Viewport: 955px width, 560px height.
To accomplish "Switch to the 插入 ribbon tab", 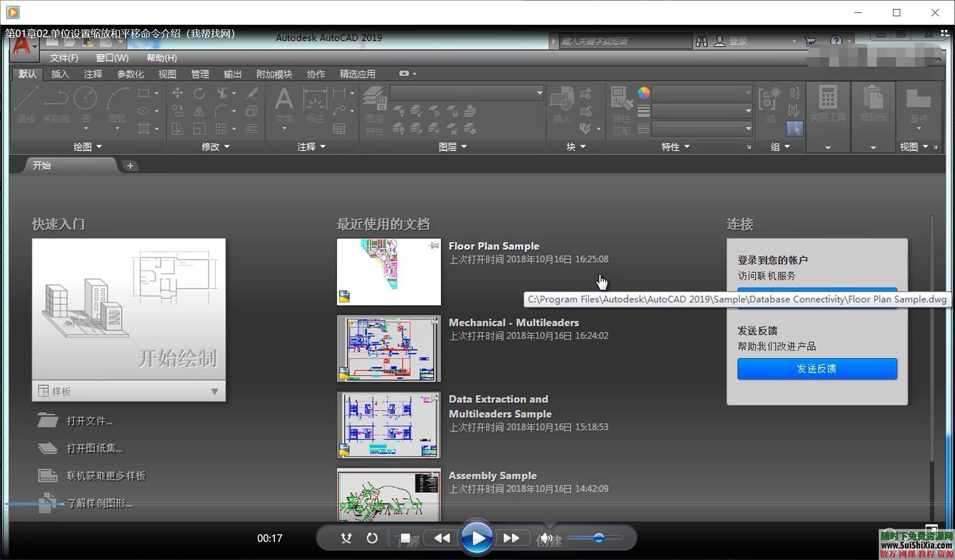I will pyautogui.click(x=60, y=74).
